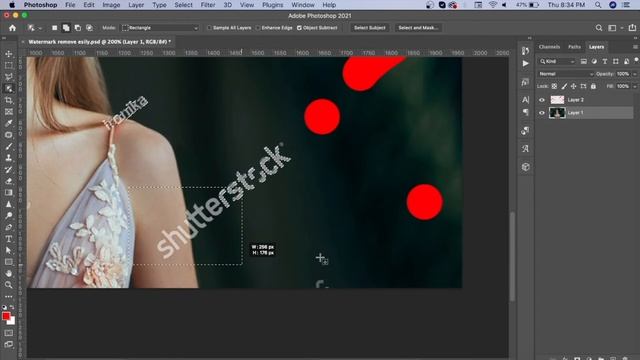
Task: Toggle lock transparent pixels
Action: [554, 86]
